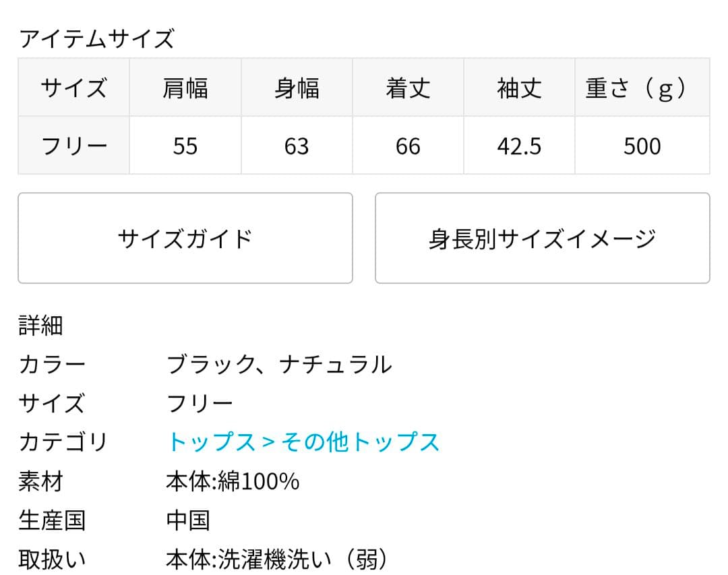This screenshot has width=728, height=575.
Task: Select the sleeve length value 42.5
Action: (519, 146)
